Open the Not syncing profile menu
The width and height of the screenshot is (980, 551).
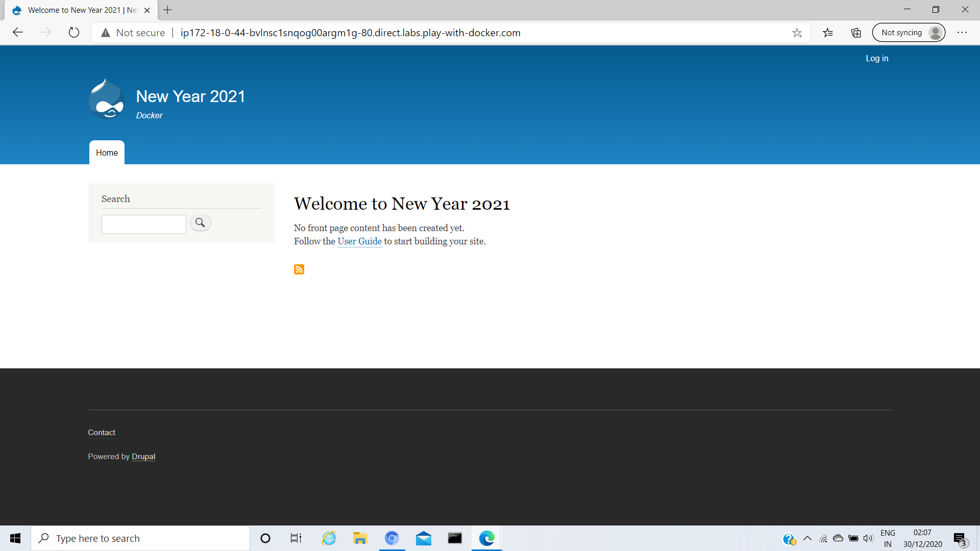909,32
